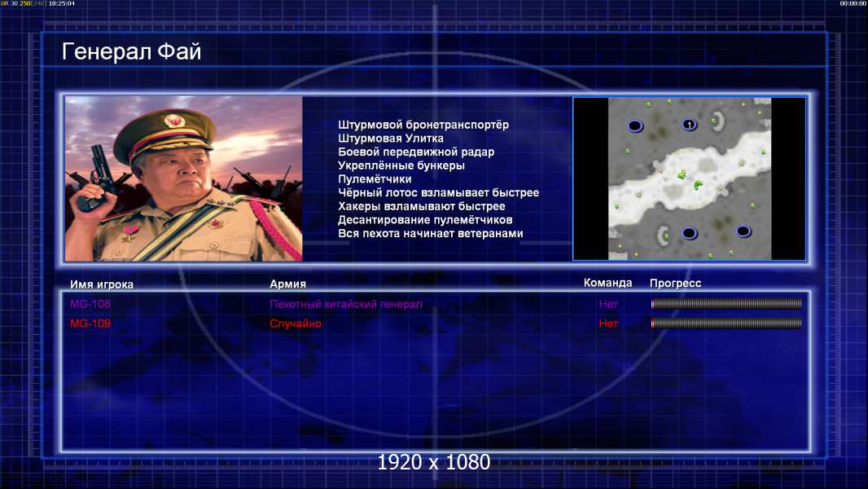Click the 'Армия' column header
868x489 pixels.
coord(288,284)
